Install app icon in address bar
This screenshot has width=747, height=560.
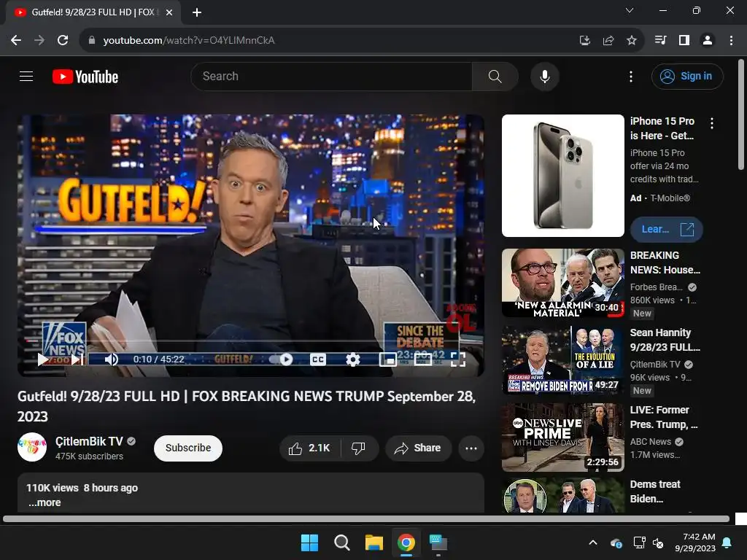[584, 41]
